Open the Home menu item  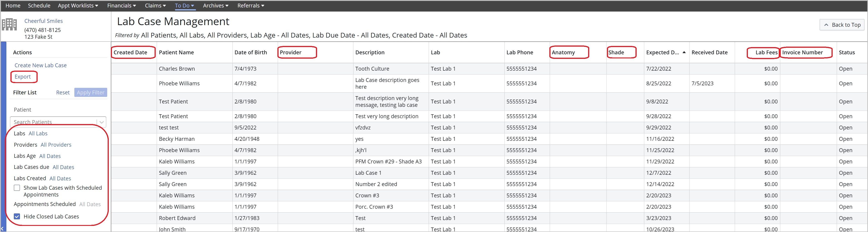click(x=13, y=6)
